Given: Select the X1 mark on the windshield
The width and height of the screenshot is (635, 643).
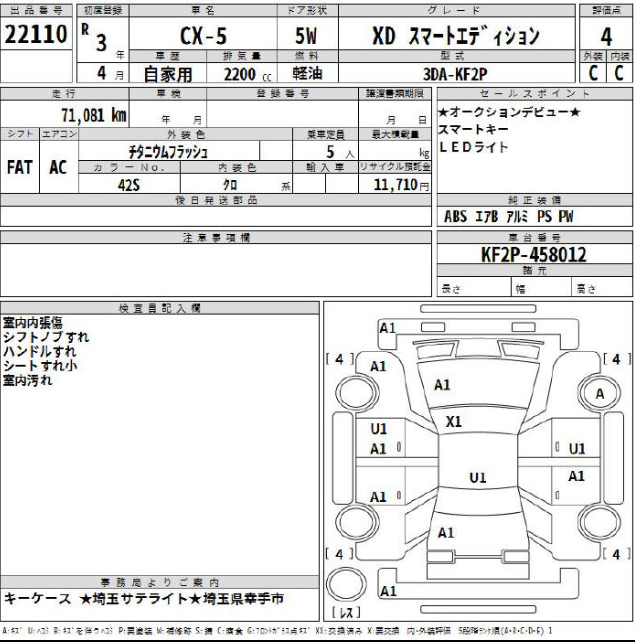Looking at the screenshot, I should [x=454, y=421].
